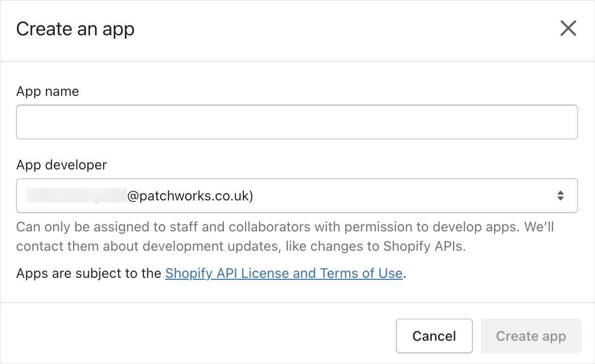Click the "Create an app" dialog heading

[x=76, y=29]
